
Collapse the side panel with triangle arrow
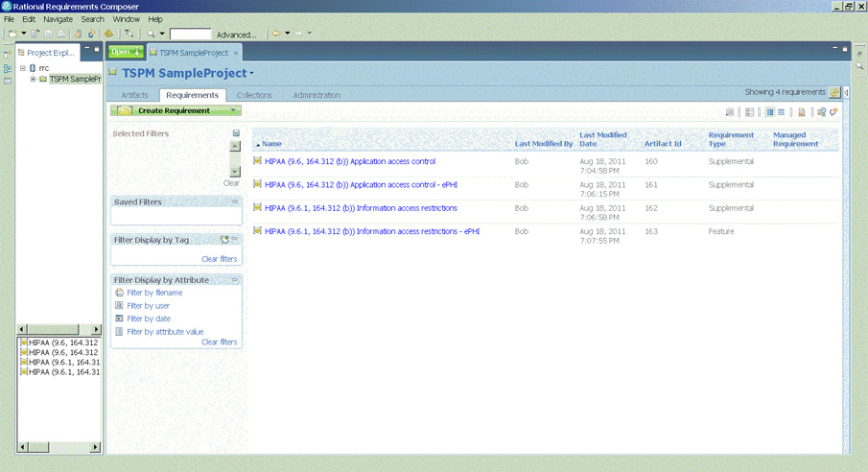click(x=846, y=92)
